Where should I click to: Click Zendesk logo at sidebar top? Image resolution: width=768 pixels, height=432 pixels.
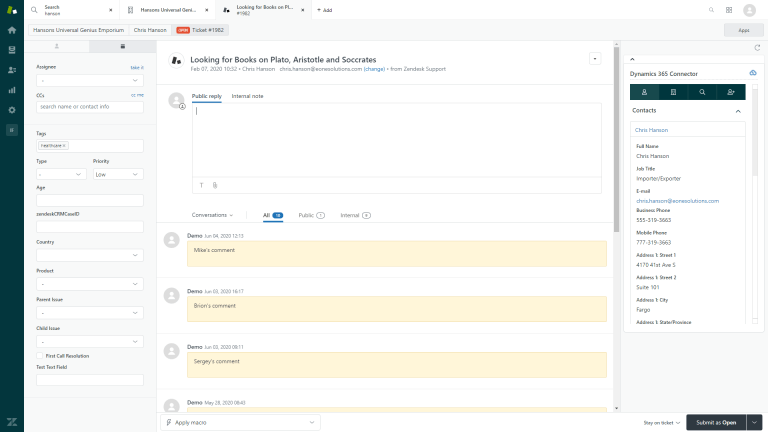pyautogui.click(x=12, y=10)
